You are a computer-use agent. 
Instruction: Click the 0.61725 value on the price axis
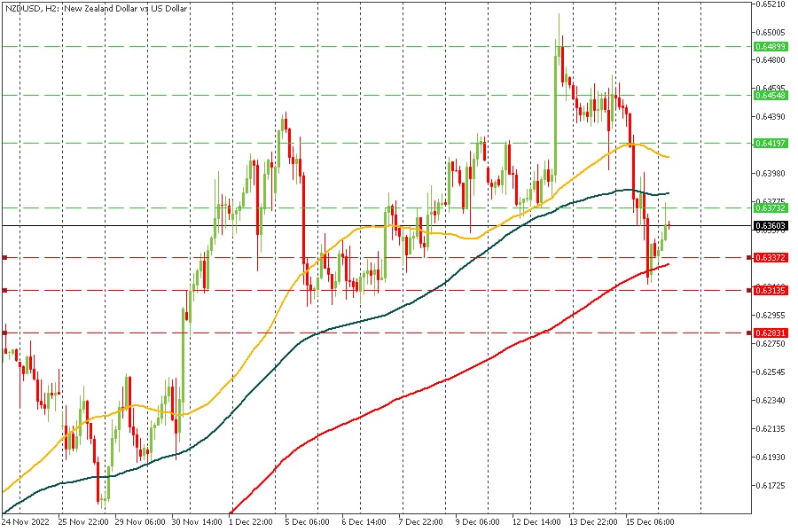pos(771,486)
